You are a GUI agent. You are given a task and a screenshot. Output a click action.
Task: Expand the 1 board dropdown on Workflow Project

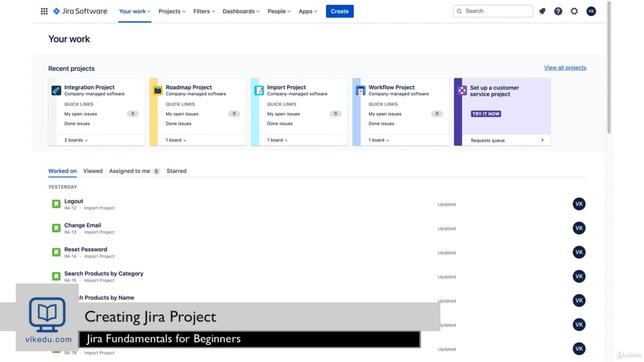click(x=379, y=140)
